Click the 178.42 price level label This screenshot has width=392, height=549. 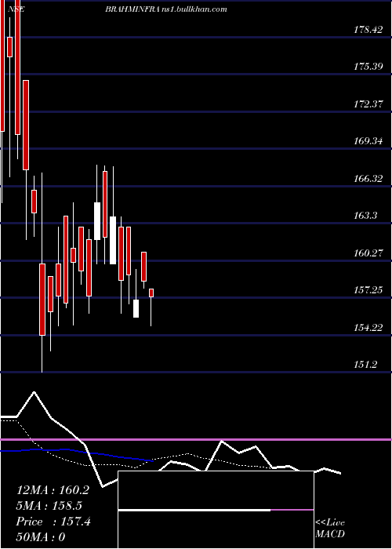click(x=368, y=30)
